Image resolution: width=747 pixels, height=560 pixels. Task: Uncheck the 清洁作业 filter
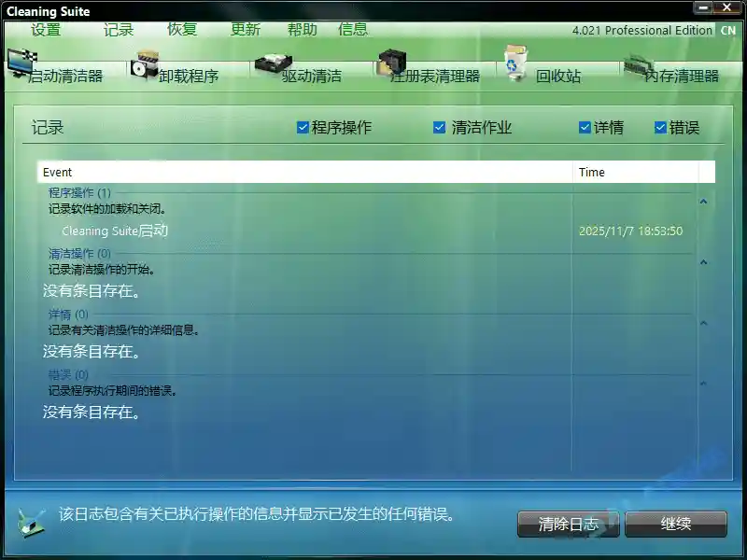pos(440,127)
